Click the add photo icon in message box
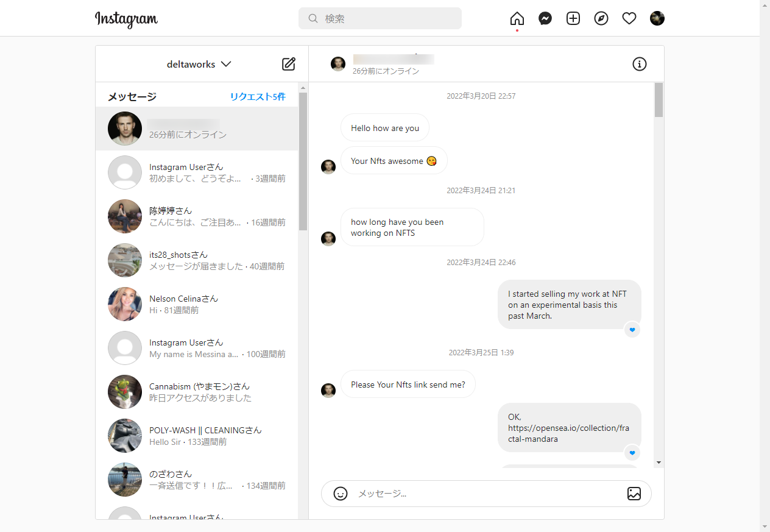770x532 pixels. point(634,494)
